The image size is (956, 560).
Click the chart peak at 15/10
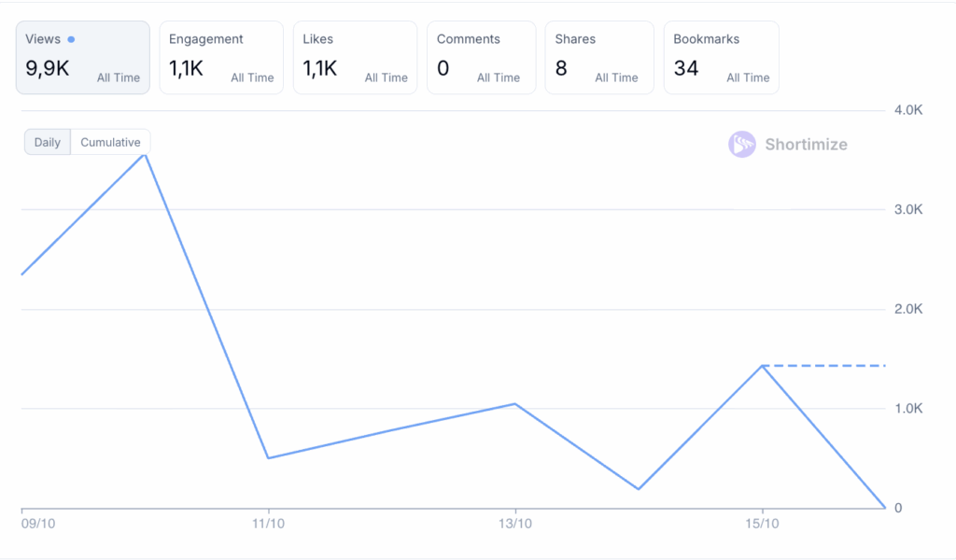[763, 366]
